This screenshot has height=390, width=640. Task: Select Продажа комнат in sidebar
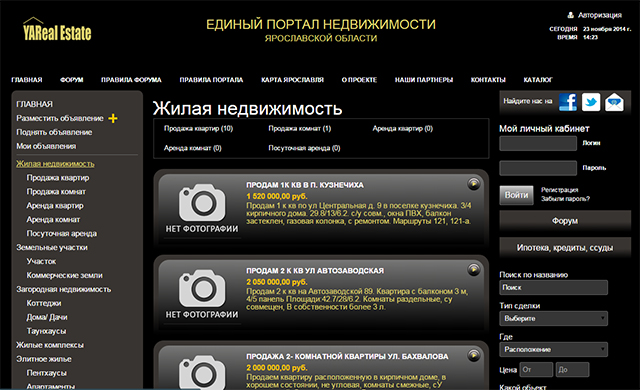(x=56, y=192)
